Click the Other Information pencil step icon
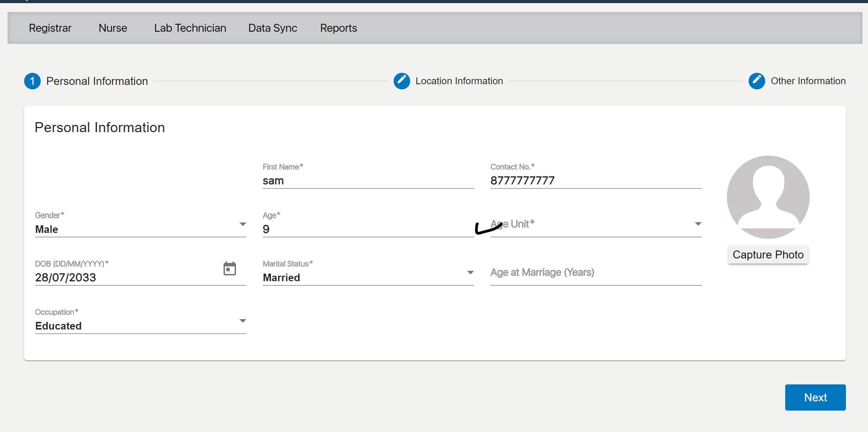 coord(757,81)
